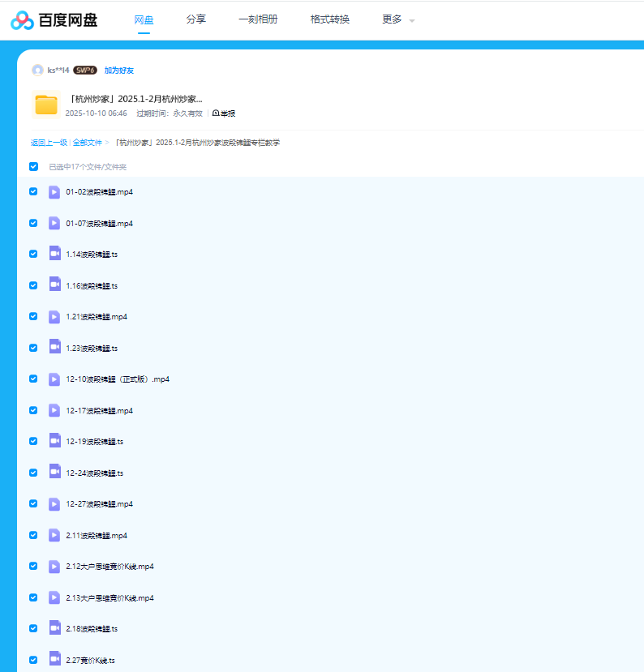
Task: Click the 举报 report link
Action: (228, 113)
